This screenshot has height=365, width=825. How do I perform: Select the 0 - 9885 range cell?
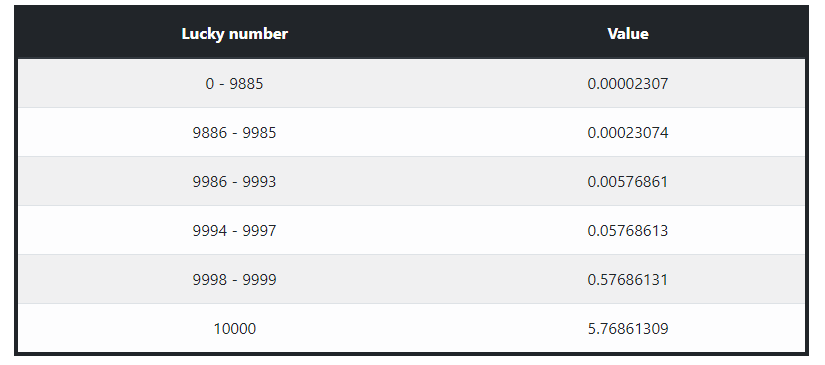tap(235, 84)
